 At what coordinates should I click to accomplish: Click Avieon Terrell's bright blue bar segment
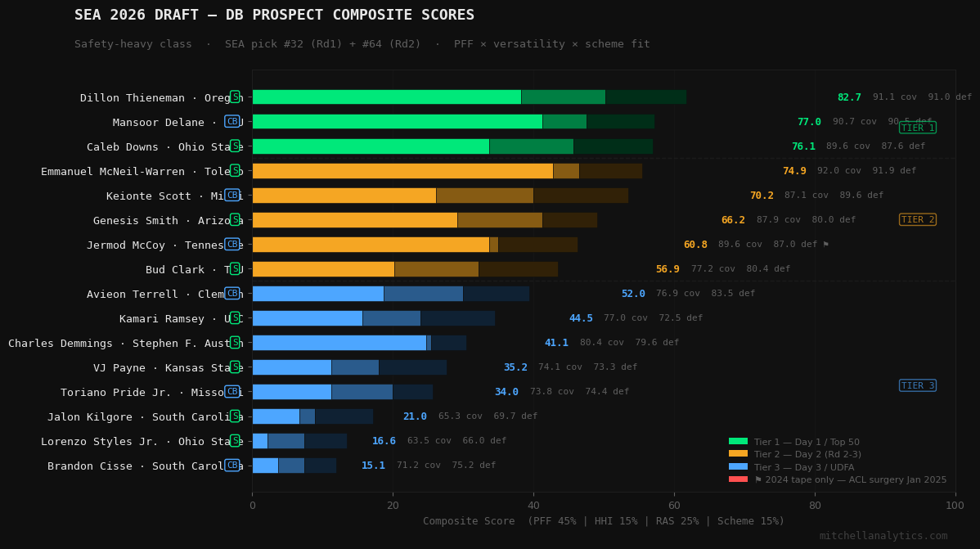pyautogui.click(x=318, y=294)
